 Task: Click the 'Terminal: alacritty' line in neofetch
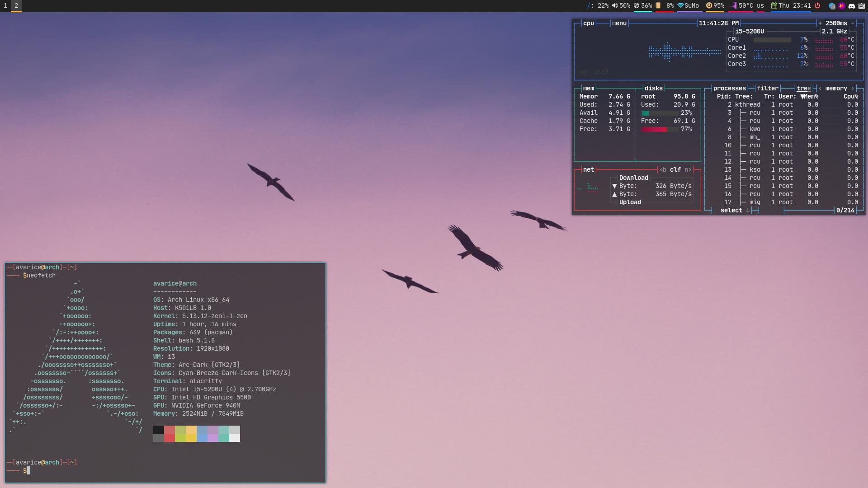(x=188, y=381)
